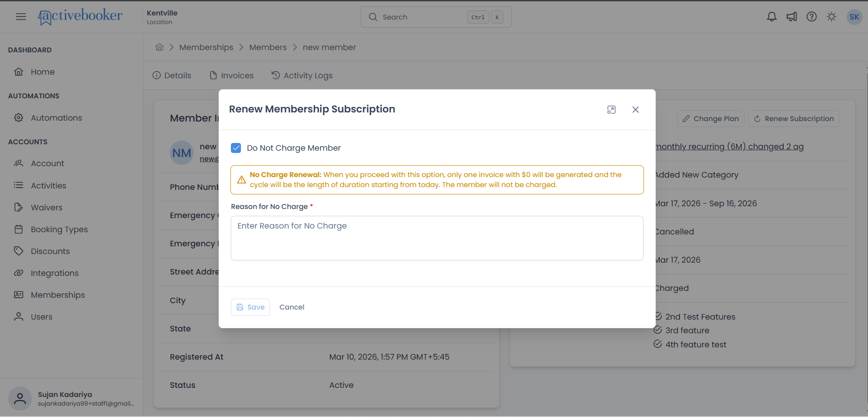This screenshot has width=868, height=417.
Task: Click the Memberships card icon
Action: pyautogui.click(x=19, y=295)
